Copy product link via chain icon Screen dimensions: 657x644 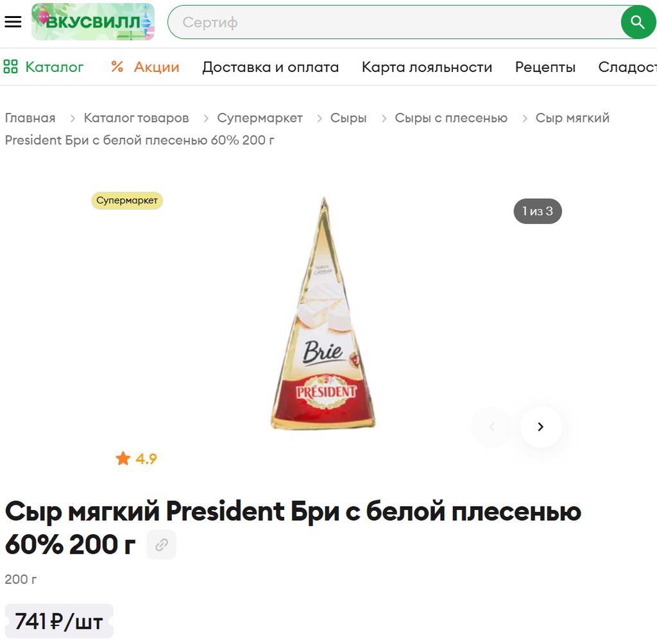(x=161, y=545)
